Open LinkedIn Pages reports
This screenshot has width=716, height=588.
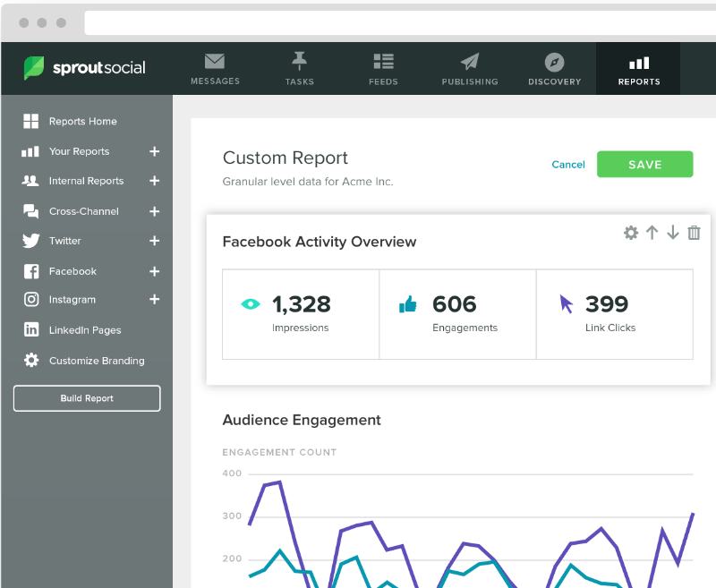click(85, 329)
